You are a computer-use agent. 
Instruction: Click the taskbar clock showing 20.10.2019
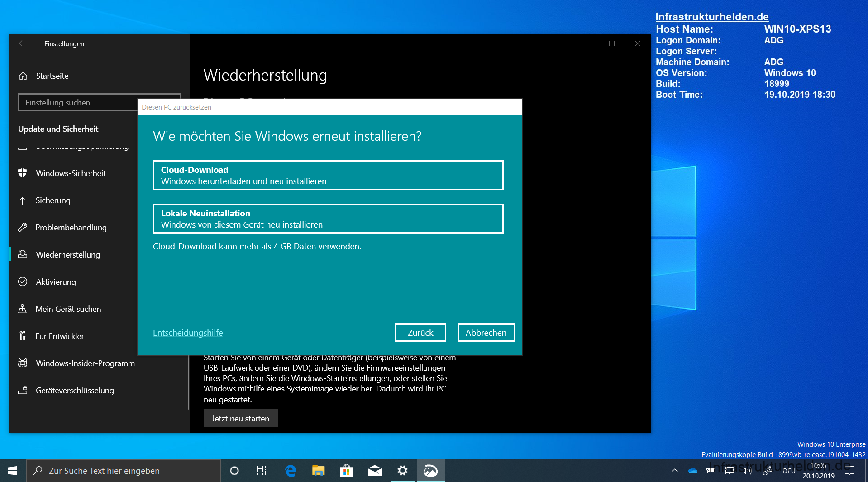(818, 471)
